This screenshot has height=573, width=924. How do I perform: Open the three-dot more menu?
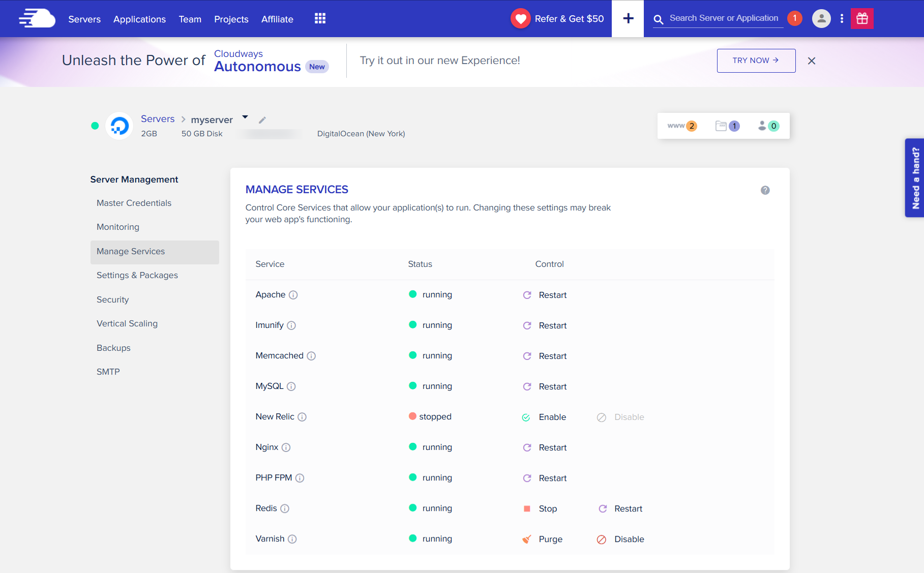coord(842,18)
